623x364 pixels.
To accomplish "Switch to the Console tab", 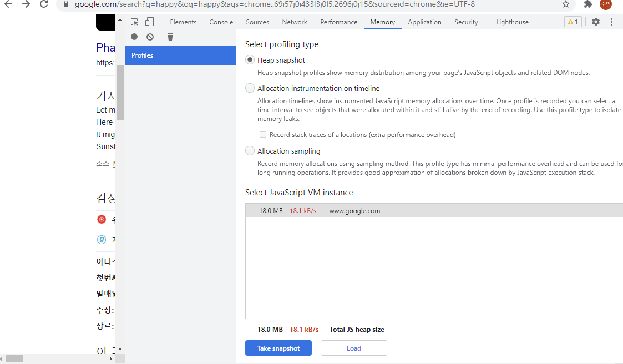I will 221,22.
